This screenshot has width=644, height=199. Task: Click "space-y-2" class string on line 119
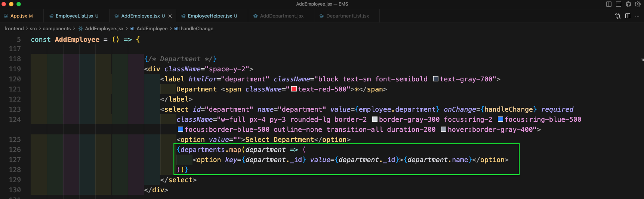click(x=227, y=69)
